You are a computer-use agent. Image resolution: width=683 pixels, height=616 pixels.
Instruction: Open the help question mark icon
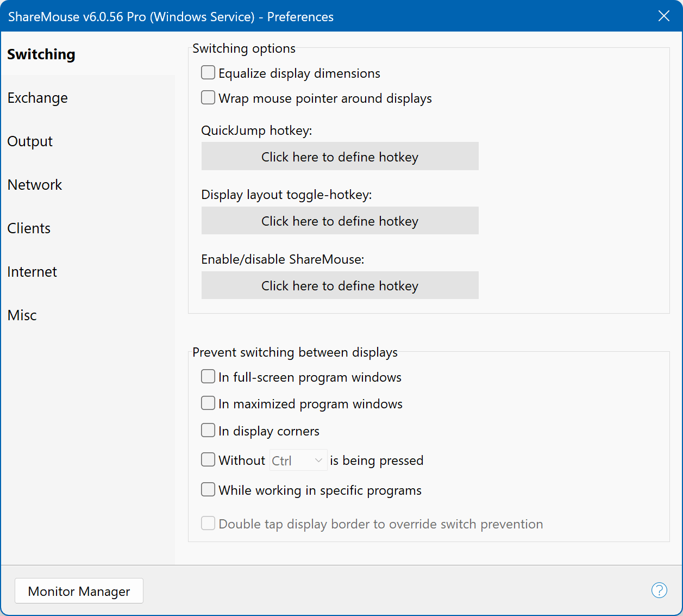(x=659, y=590)
